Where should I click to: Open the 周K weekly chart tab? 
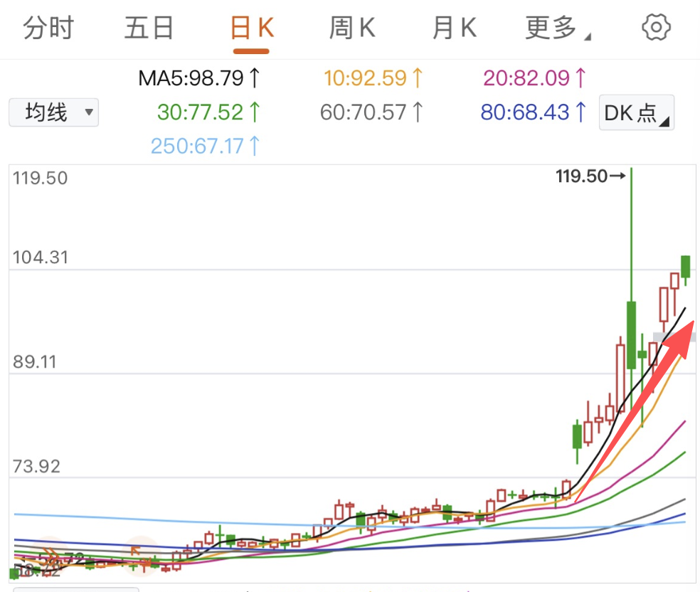click(x=352, y=28)
